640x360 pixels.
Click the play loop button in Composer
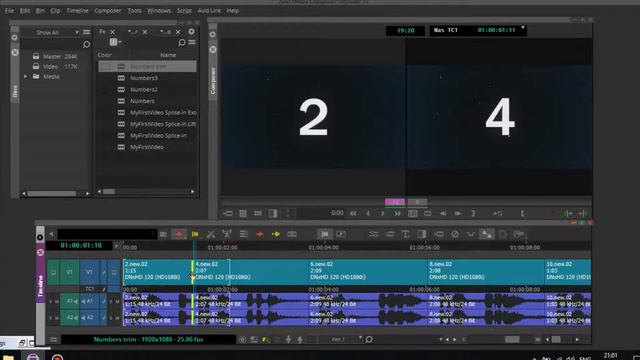pos(427,213)
